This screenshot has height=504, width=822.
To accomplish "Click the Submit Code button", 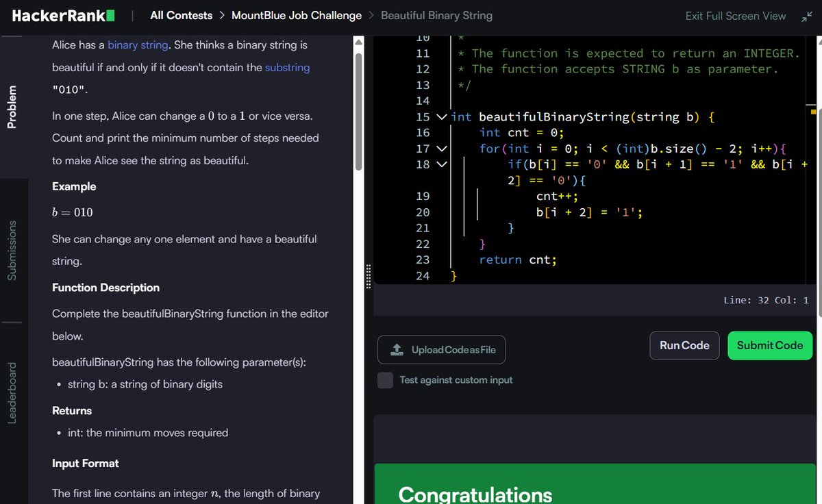I will [x=770, y=346].
